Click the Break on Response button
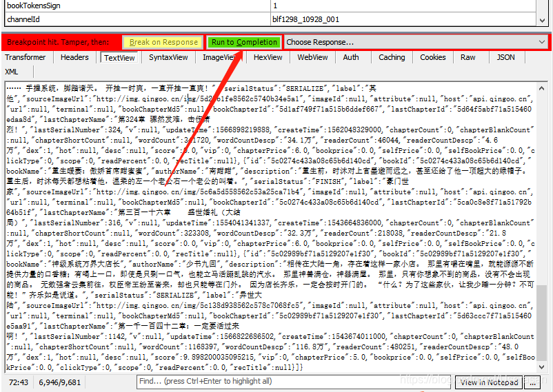Viewport: 553px width, 392px height. tap(163, 42)
